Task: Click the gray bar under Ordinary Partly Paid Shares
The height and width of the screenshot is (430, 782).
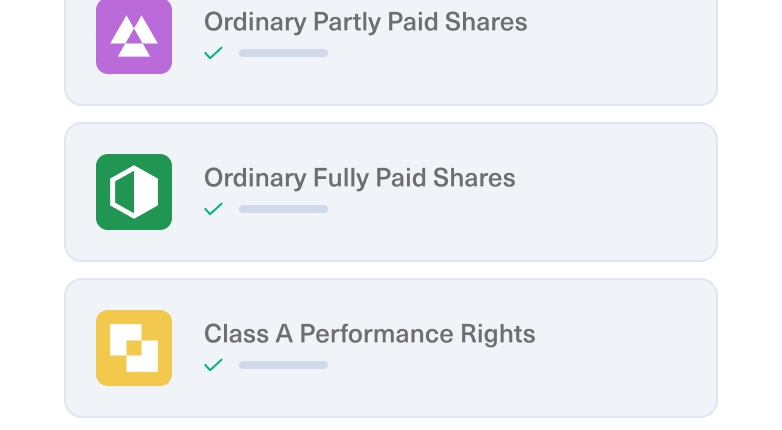Action: 283,53
